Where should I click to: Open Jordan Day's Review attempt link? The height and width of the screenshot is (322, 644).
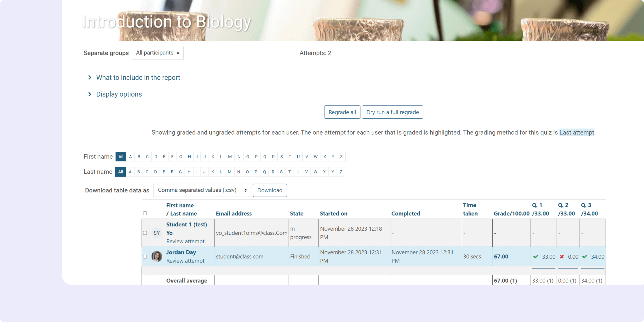tap(185, 261)
